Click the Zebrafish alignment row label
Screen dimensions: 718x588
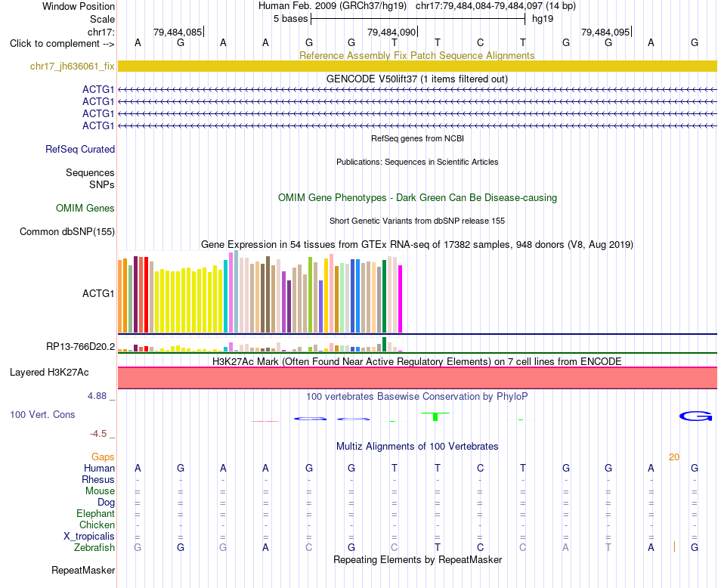click(x=94, y=547)
